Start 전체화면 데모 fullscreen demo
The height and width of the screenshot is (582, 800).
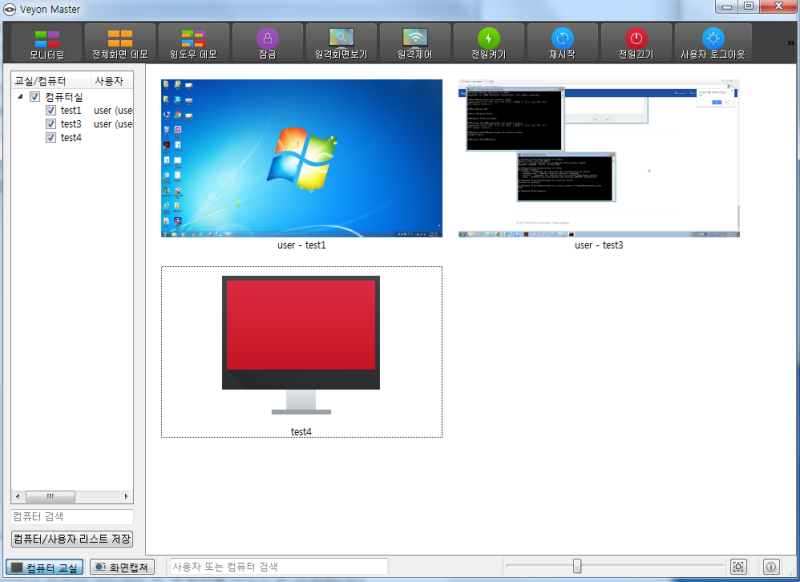120,43
